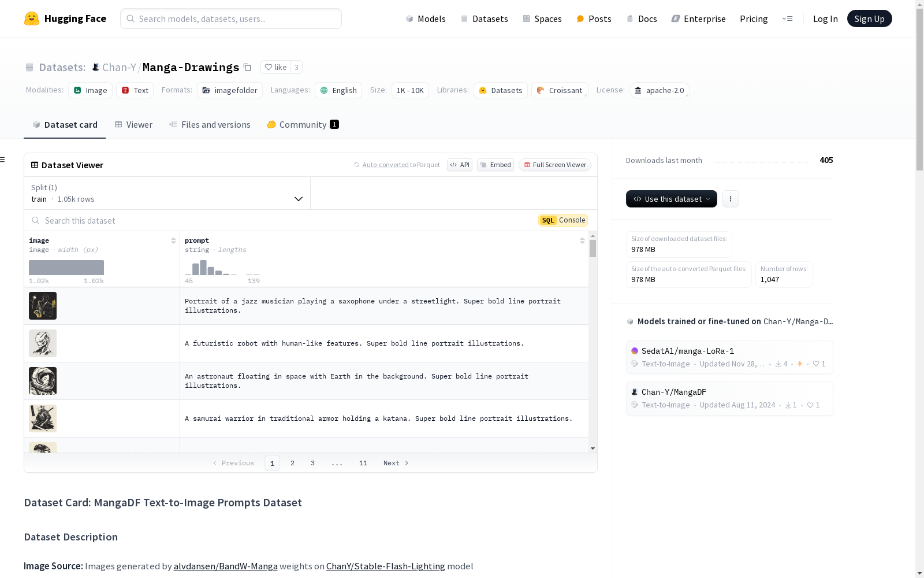Go to Datasets in top navigation
The image size is (924, 578).
[x=484, y=18]
